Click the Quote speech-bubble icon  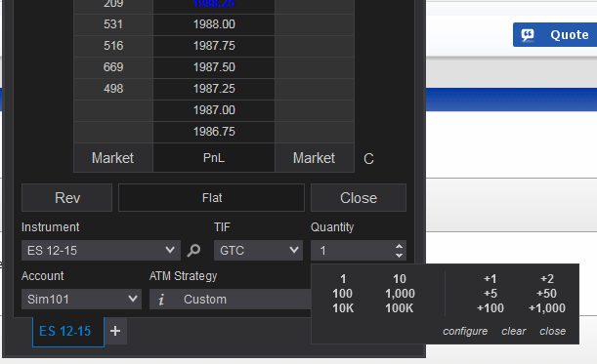tap(528, 34)
